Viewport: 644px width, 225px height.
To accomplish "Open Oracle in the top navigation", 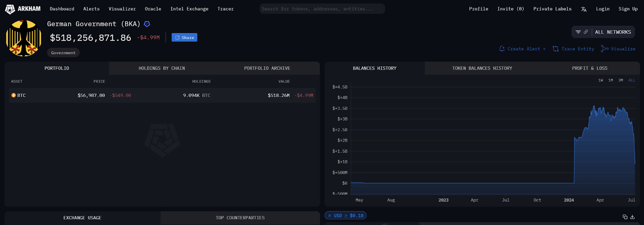I will 153,9.
